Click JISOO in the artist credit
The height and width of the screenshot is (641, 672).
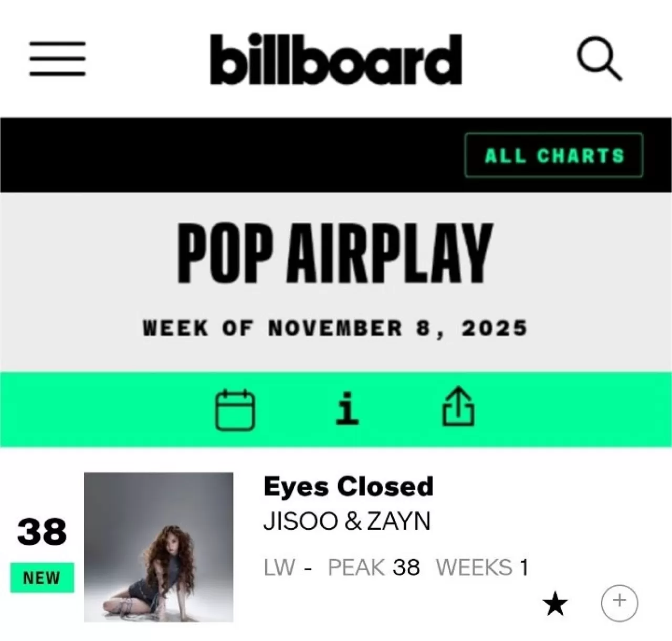301,521
